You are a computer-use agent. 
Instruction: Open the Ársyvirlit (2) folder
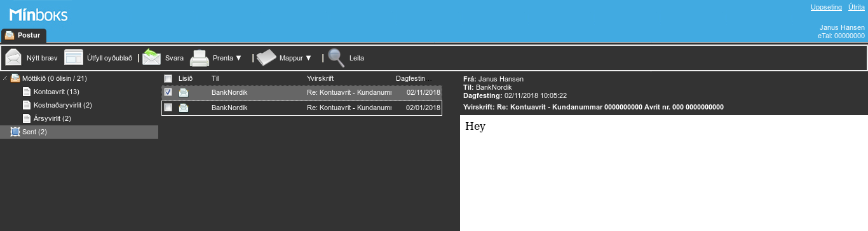point(52,118)
